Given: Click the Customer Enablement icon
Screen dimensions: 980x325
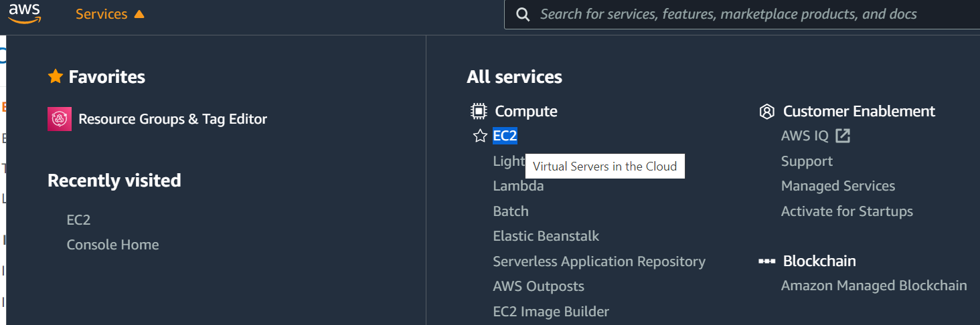Looking at the screenshot, I should tap(767, 112).
